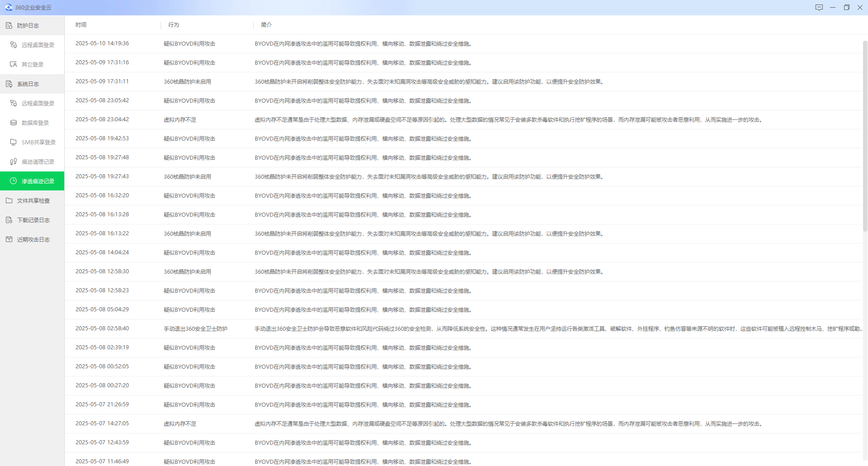Open 远程桌面登录 icon under 防护日志
The image size is (868, 466).
pyautogui.click(x=14, y=45)
